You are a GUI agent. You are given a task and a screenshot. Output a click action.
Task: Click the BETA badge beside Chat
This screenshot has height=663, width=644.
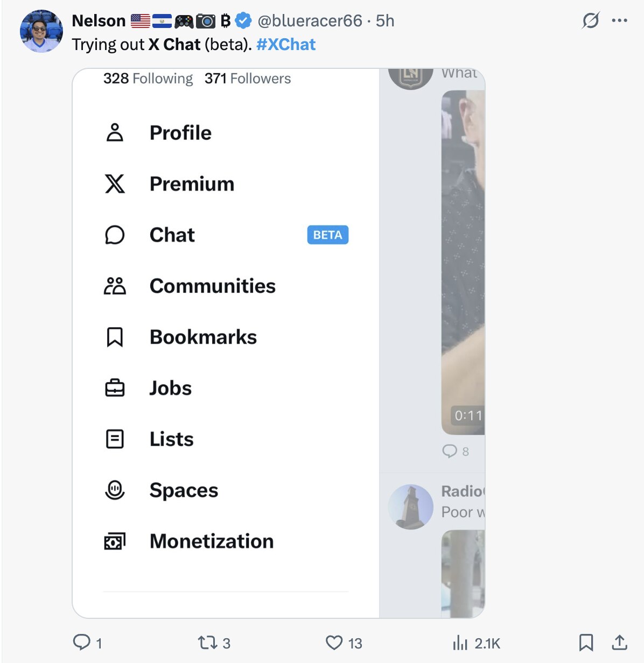tap(327, 235)
